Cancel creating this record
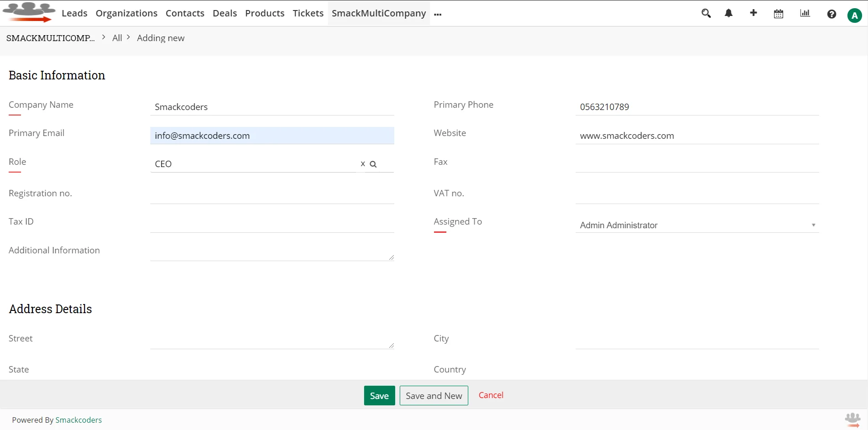The width and height of the screenshot is (868, 430). (491, 395)
